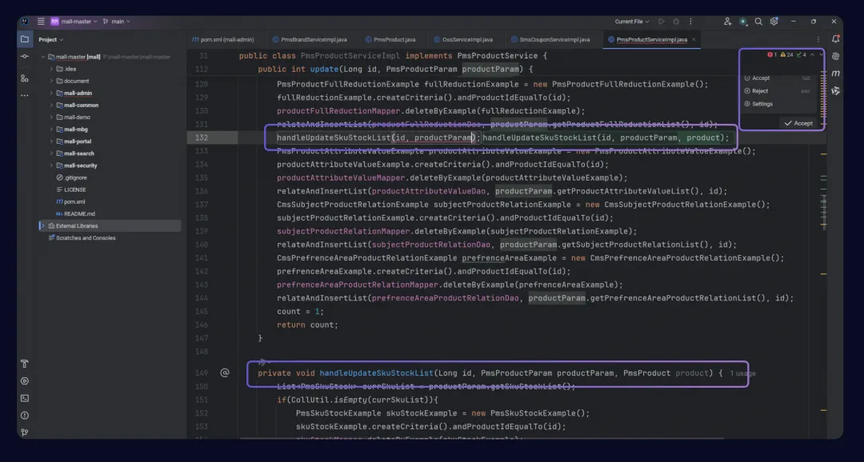The image size is (864, 462).
Task: Toggle the Project tool window folder icon
Action: click(x=24, y=39)
